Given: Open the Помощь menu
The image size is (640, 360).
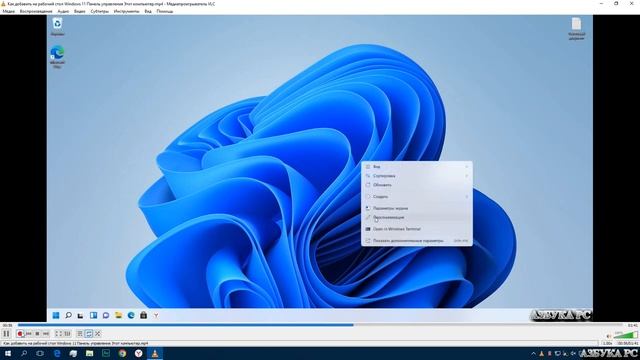Looking at the screenshot, I should (164, 11).
